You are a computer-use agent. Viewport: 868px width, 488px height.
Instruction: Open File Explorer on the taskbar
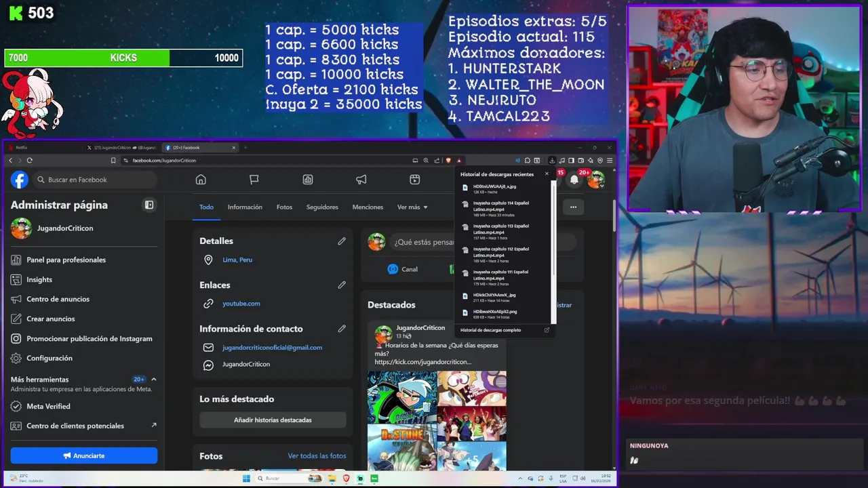coord(332,479)
